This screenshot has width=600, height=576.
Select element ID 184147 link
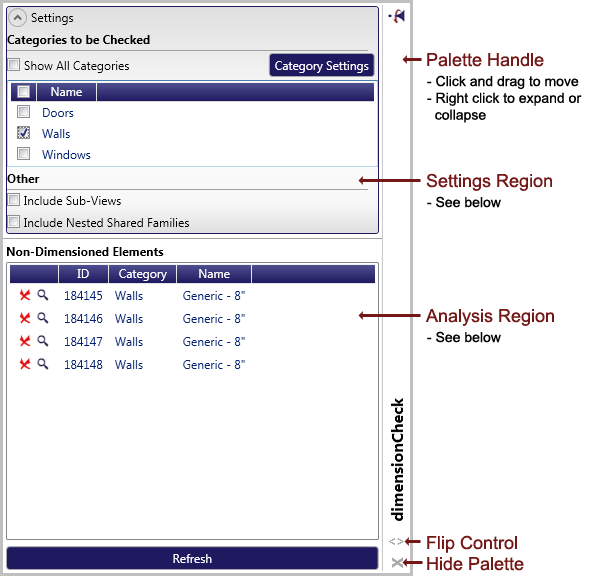pos(83,342)
